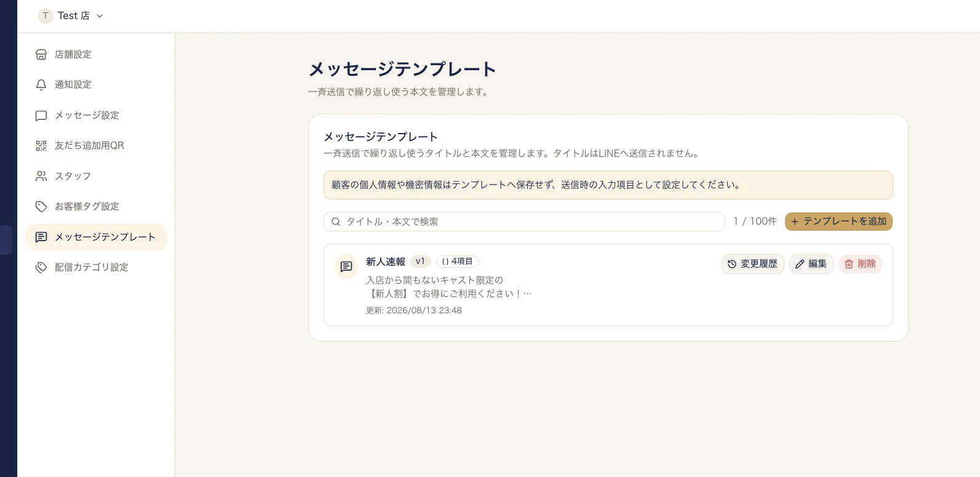Click the store icon beside 店舗設定
Screen dimensions: 980x477
click(41, 54)
